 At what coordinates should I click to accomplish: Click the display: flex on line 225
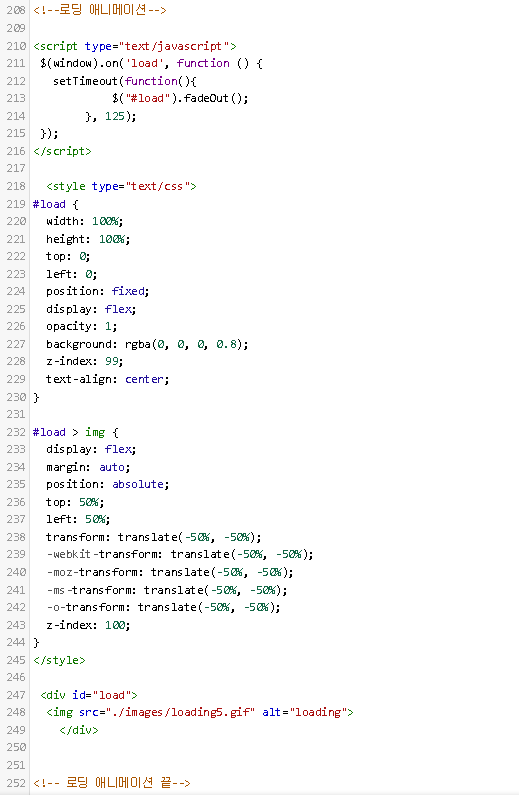click(x=91, y=309)
